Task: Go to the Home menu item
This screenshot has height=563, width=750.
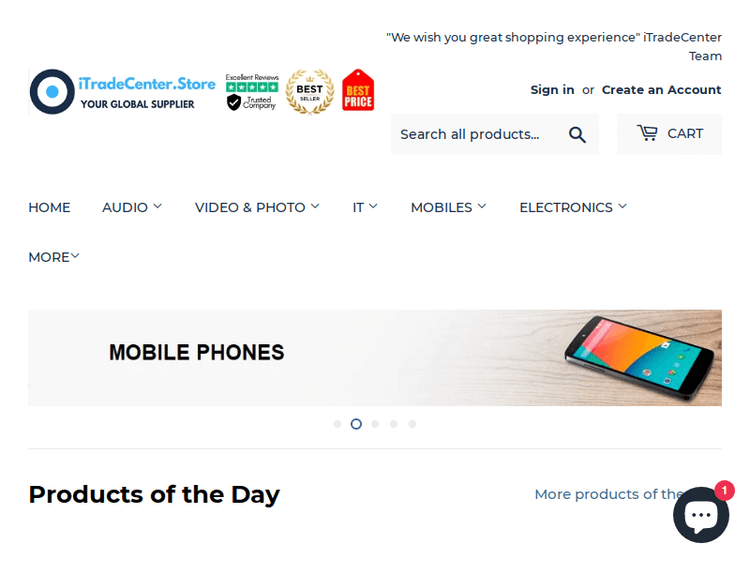Action: 49,207
